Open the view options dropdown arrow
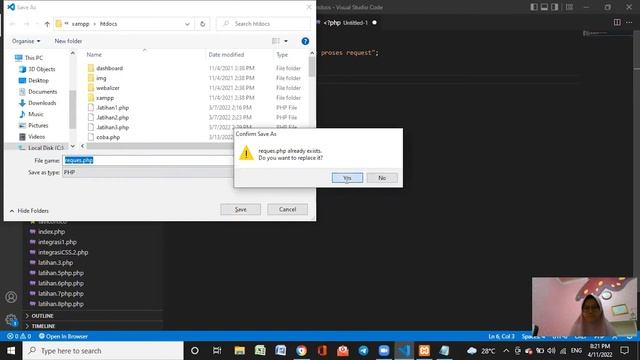 click(286, 41)
